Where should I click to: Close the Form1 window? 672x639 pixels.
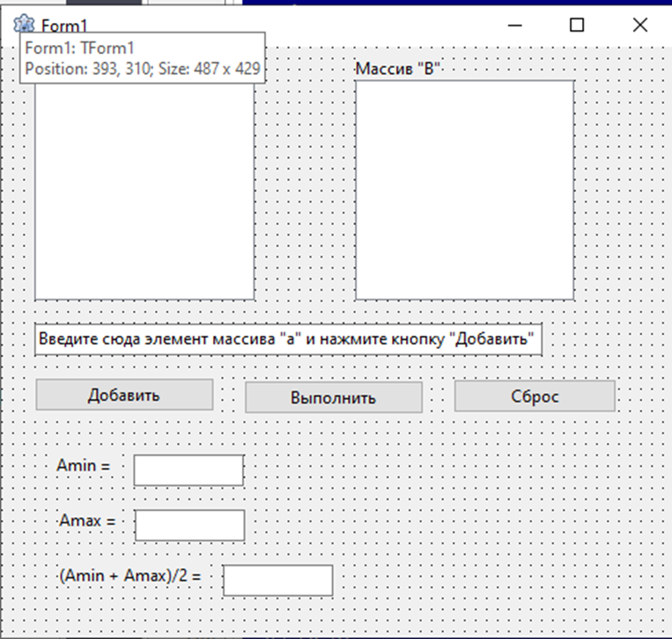pyautogui.click(x=640, y=26)
